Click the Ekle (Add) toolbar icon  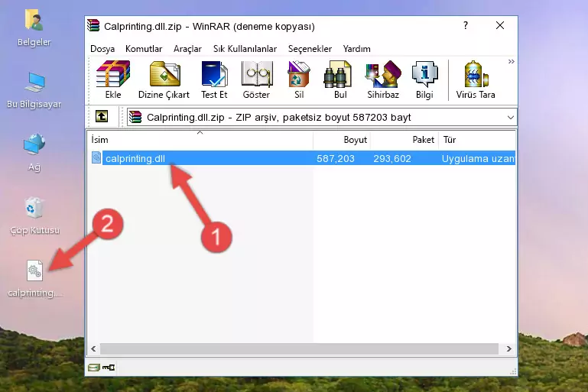click(x=113, y=79)
